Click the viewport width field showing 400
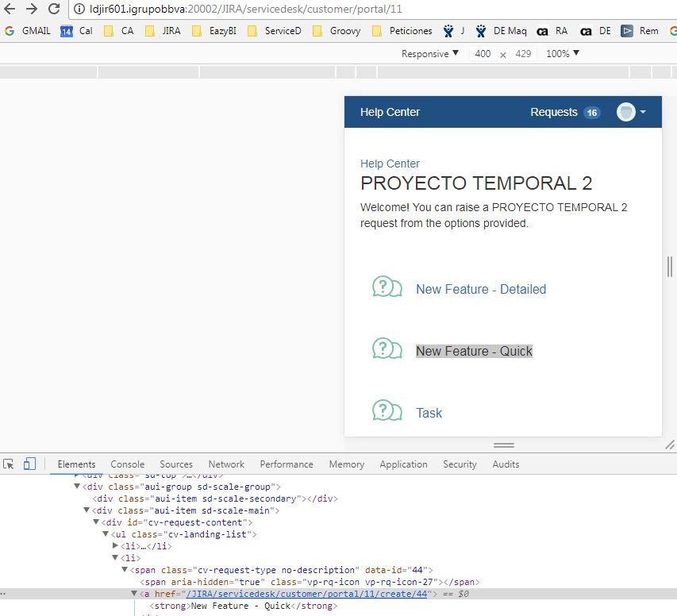677x616 pixels. (483, 53)
